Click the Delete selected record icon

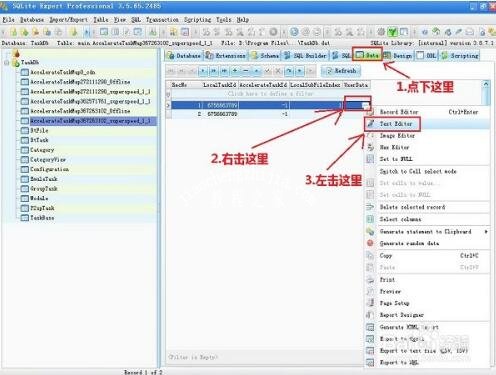(370, 207)
